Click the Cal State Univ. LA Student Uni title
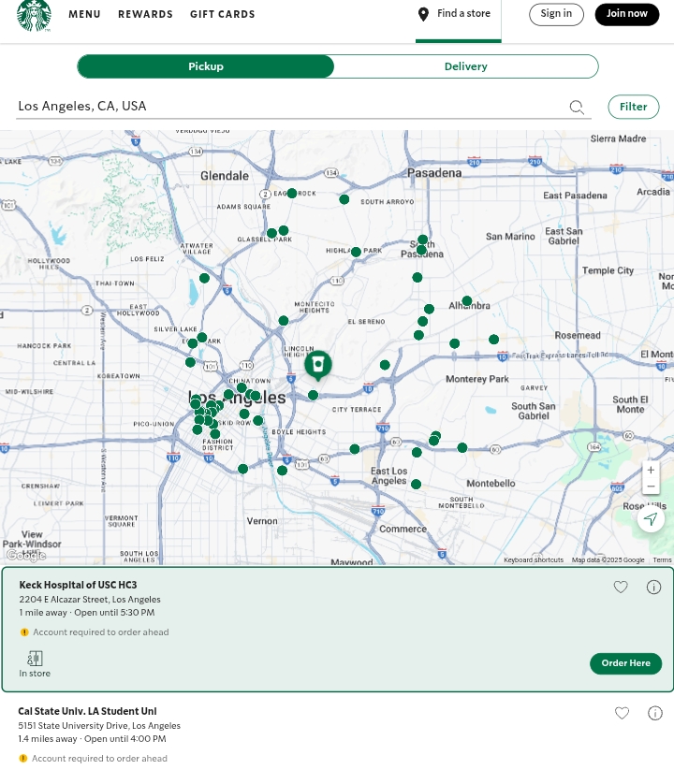The image size is (674, 784). pos(88,711)
